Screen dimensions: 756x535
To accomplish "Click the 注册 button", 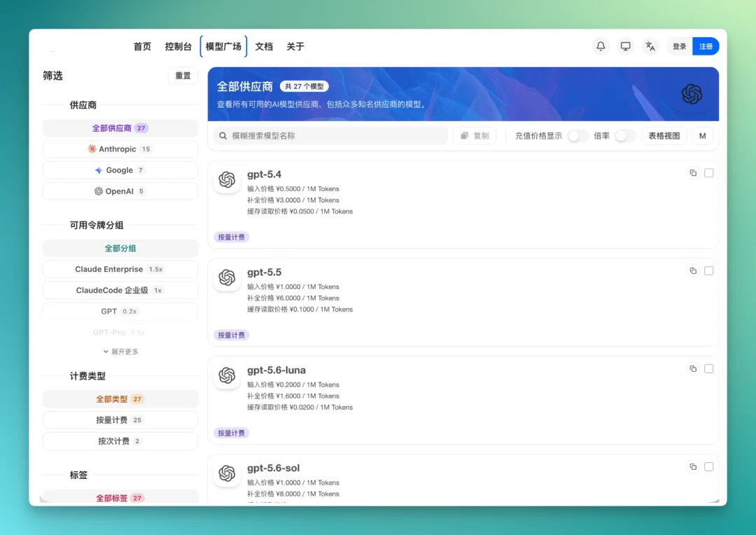I will [706, 46].
